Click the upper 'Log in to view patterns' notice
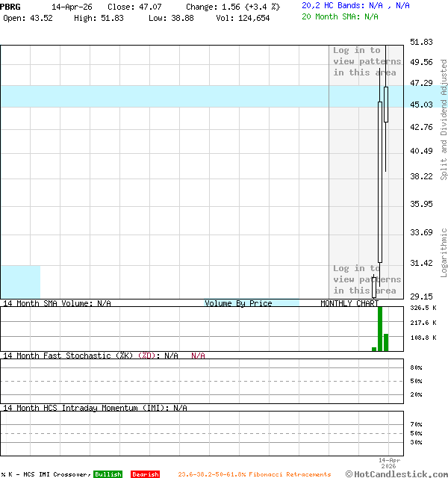The image size is (448, 478). click(367, 61)
